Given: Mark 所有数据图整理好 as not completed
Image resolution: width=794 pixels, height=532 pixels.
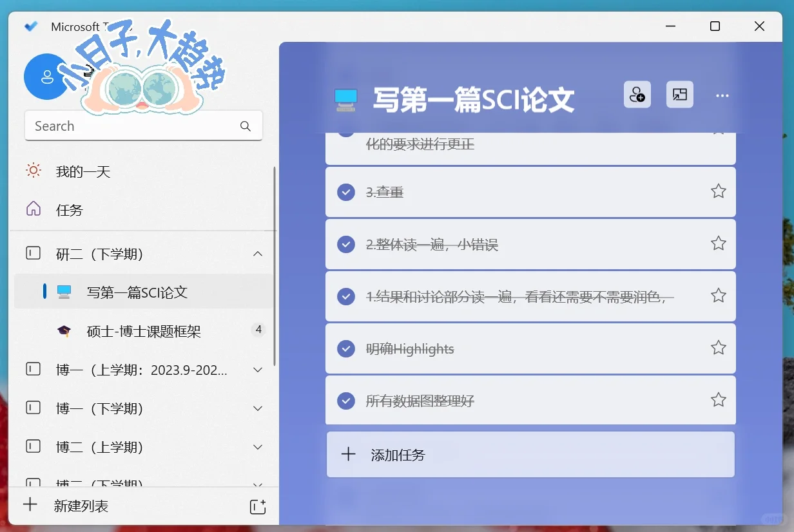Looking at the screenshot, I should click(346, 400).
